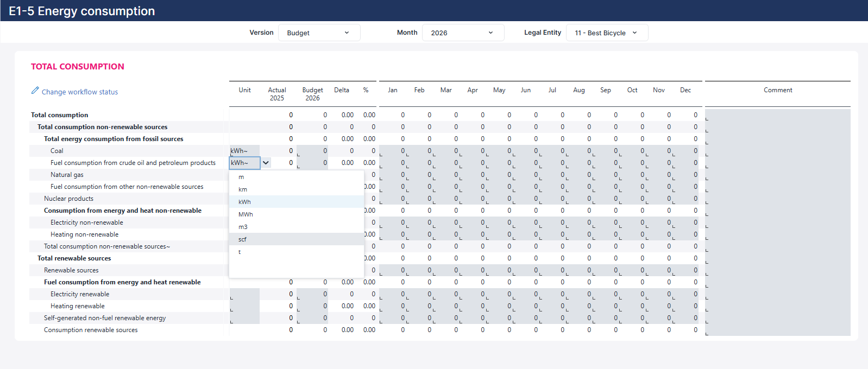Expand the Legal Entity dropdown

(607, 33)
